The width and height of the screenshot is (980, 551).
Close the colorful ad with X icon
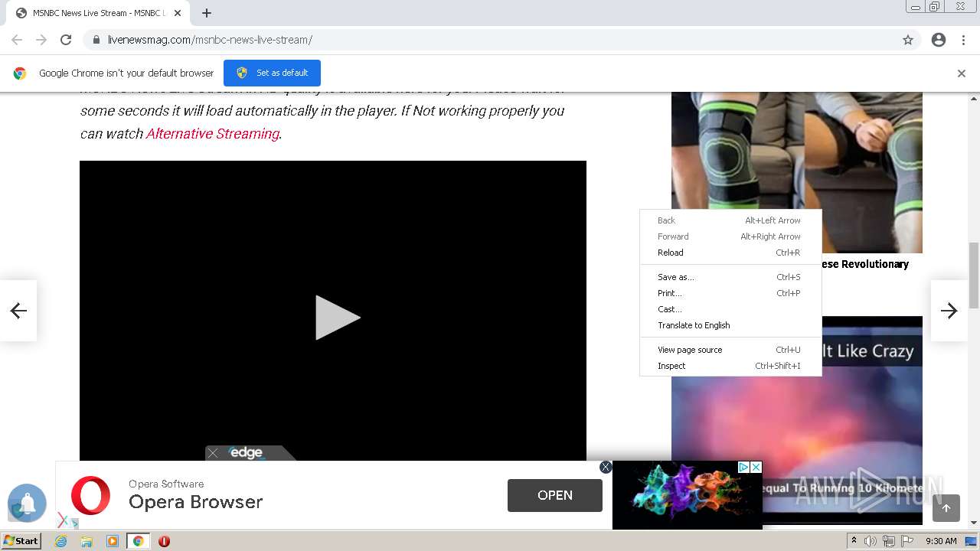756,467
